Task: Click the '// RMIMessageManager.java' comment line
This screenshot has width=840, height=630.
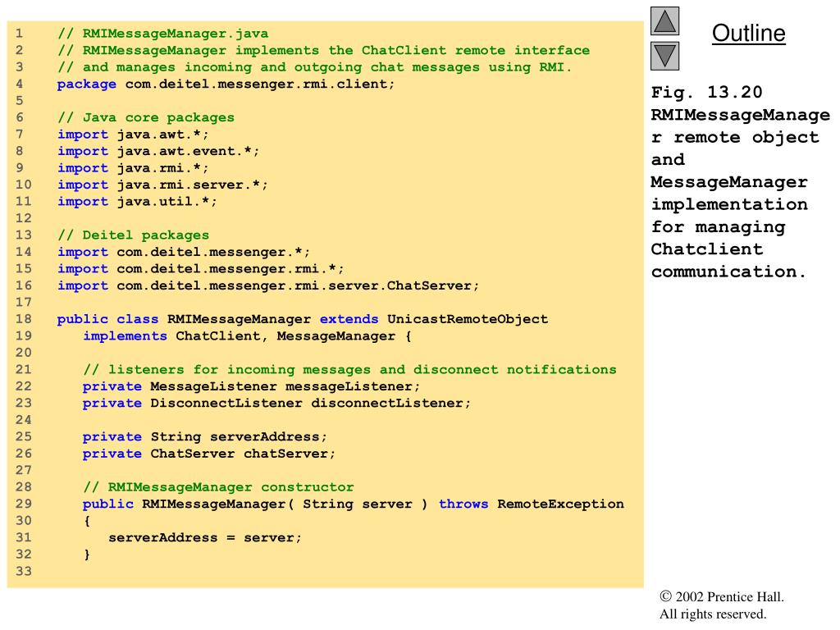Action: coord(163,34)
